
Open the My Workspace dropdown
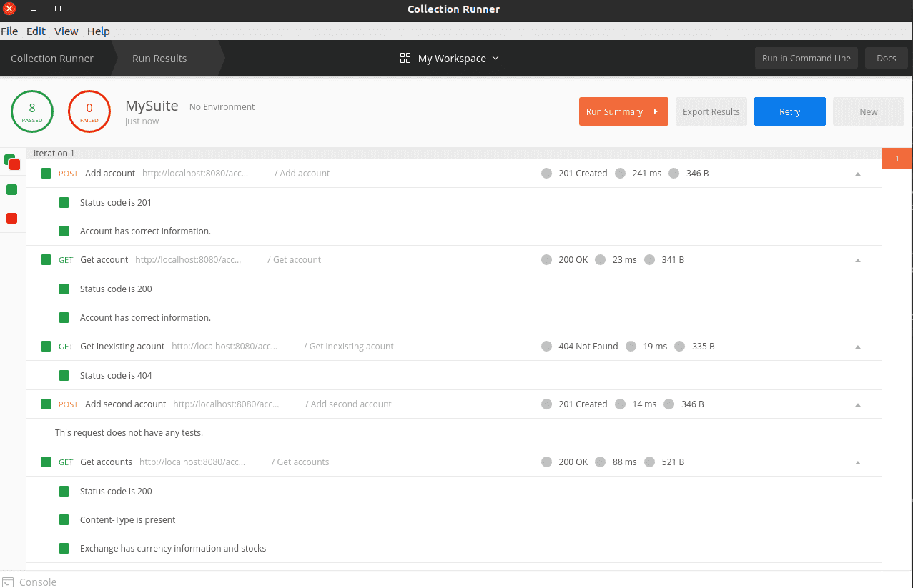[458, 59]
